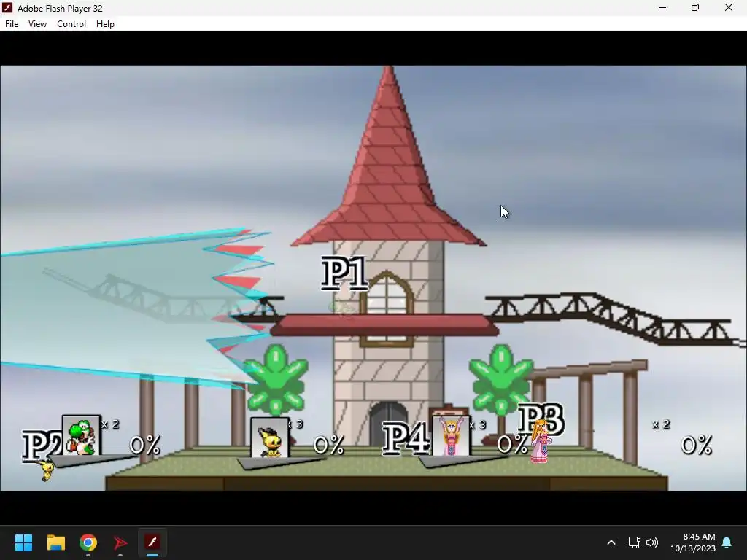Click the x 3 stock count beside Zelda portrait
Viewport: 747px width, 560px height.
coord(477,424)
